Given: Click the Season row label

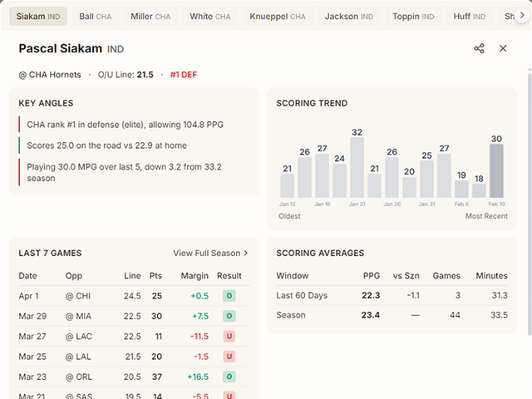Looking at the screenshot, I should [x=291, y=315].
